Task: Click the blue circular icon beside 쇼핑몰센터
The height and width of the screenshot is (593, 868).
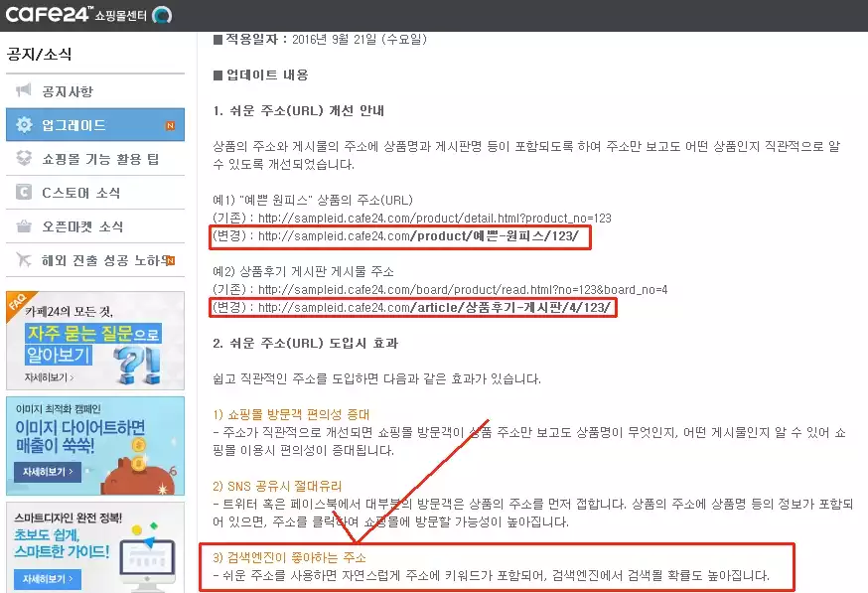Action: (162, 15)
